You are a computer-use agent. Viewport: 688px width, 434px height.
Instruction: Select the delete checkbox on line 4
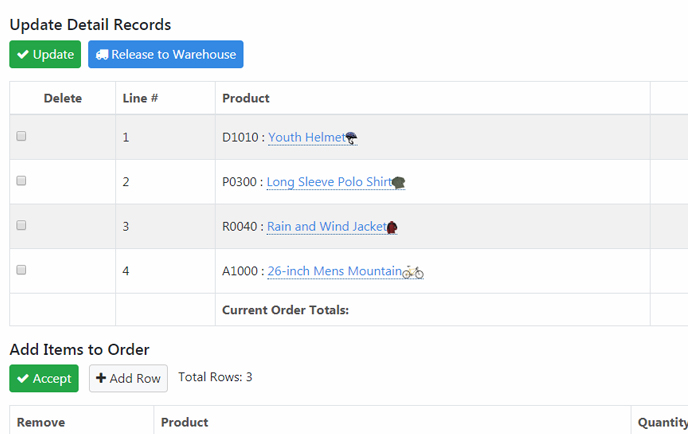(21, 270)
